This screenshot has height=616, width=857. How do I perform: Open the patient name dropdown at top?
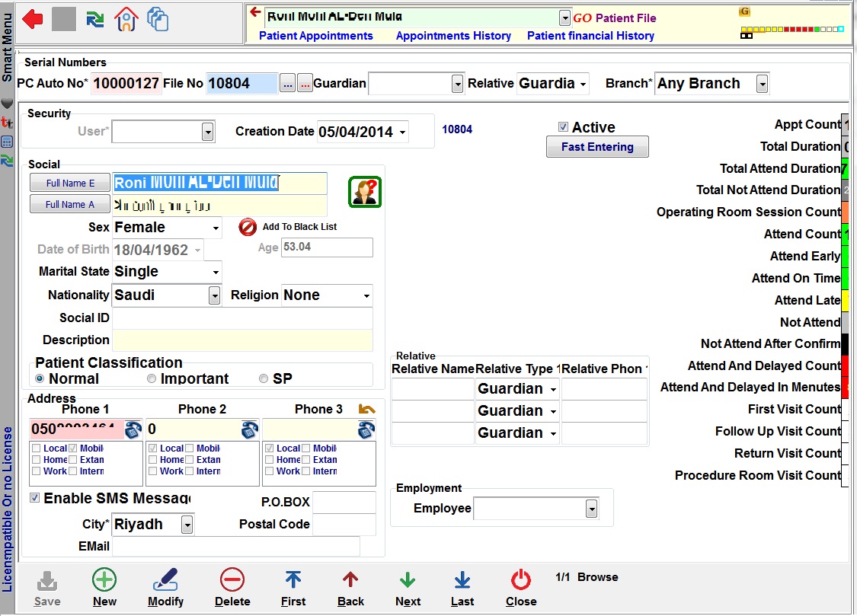click(x=564, y=18)
